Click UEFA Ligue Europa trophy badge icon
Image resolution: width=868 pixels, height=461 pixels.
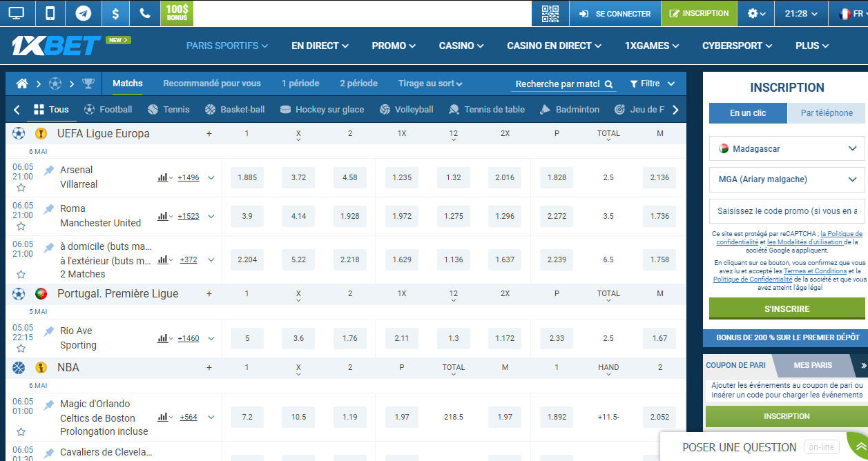pos(41,133)
